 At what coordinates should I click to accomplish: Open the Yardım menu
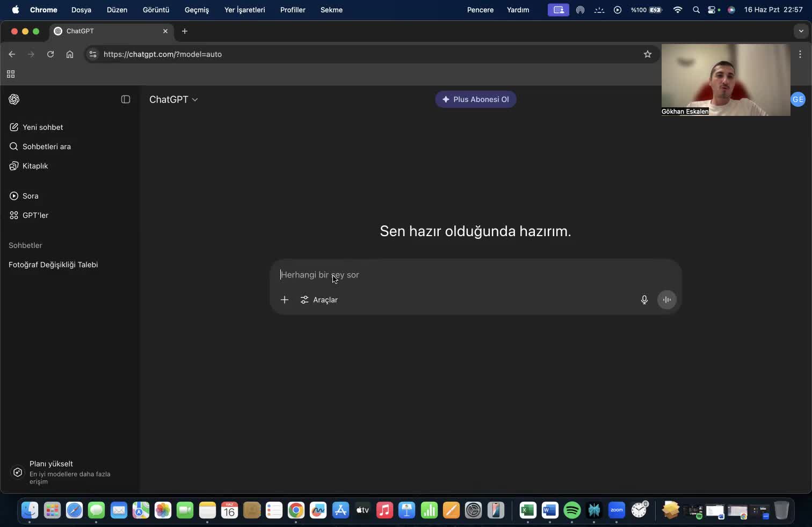[x=518, y=10]
